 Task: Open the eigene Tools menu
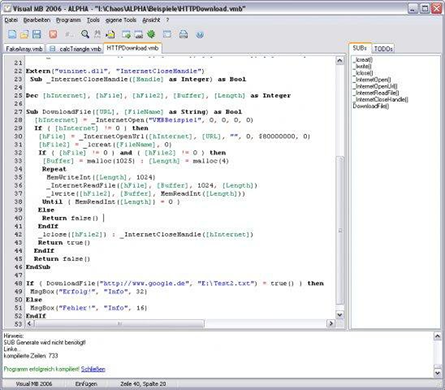click(121, 20)
